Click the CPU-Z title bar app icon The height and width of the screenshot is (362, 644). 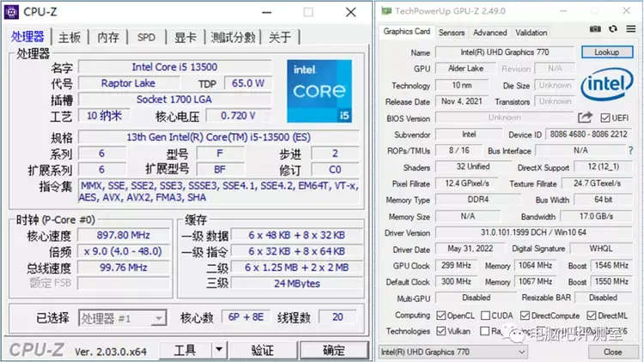(11, 12)
